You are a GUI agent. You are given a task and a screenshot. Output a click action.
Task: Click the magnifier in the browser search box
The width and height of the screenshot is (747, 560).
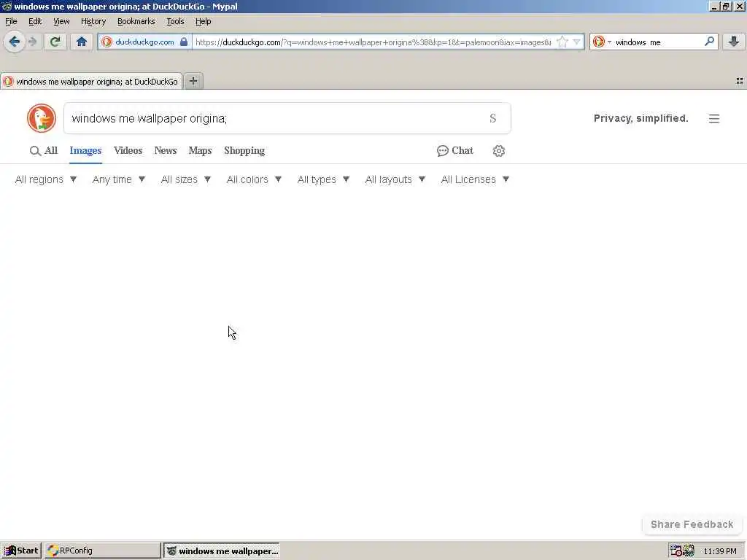(709, 42)
